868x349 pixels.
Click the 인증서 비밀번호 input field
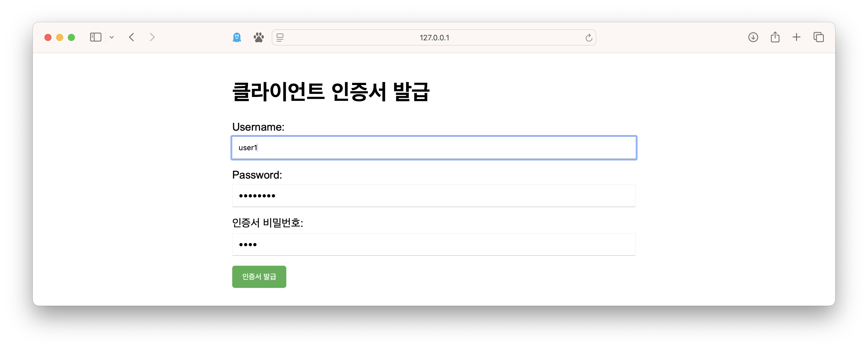[x=434, y=244]
